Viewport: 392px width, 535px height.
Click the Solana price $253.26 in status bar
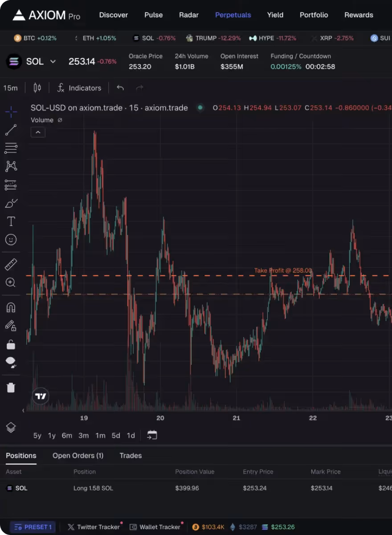[x=278, y=527]
